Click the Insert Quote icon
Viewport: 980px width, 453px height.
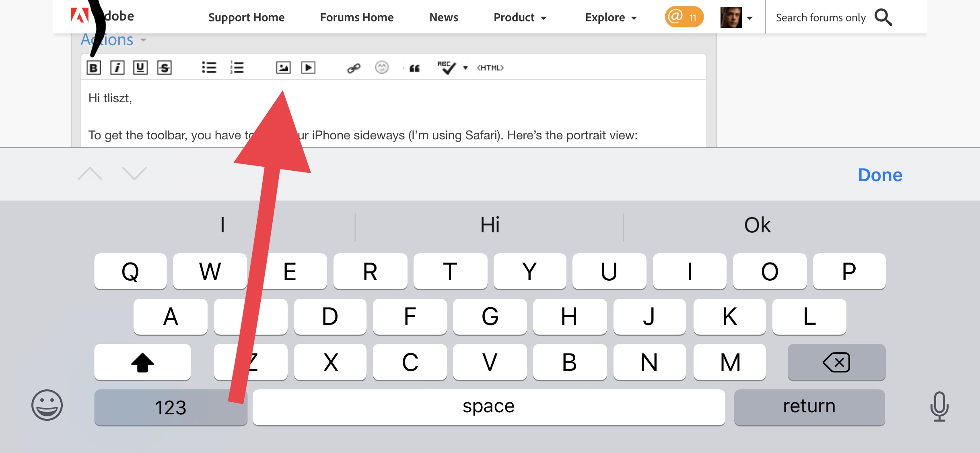(x=414, y=67)
